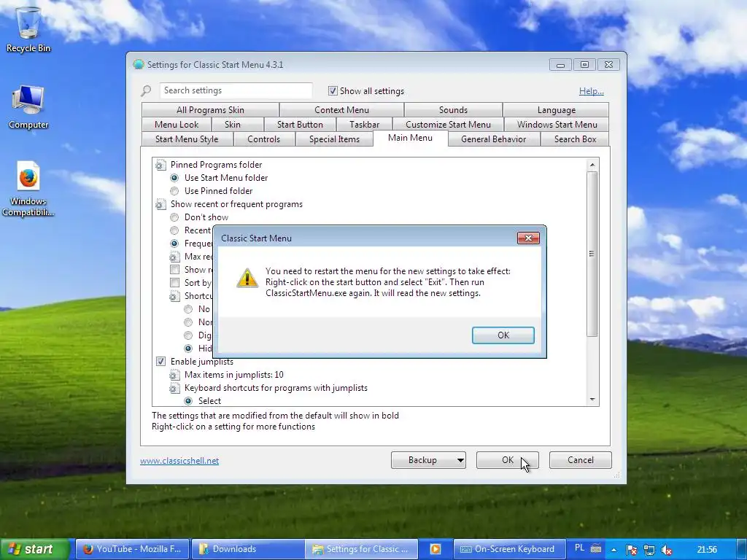Open the Search Box tab

click(575, 139)
